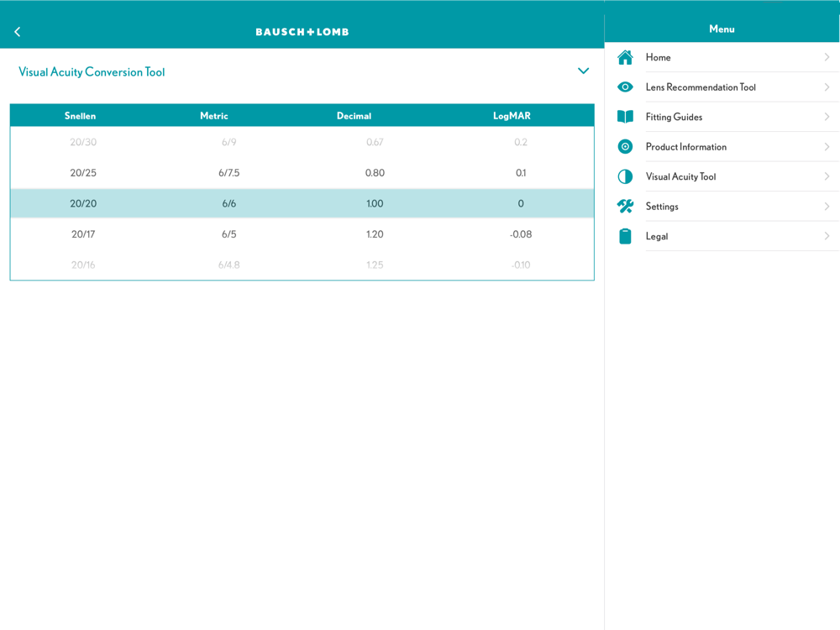840x630 pixels.
Task: Click the Metric column header
Action: (213, 116)
